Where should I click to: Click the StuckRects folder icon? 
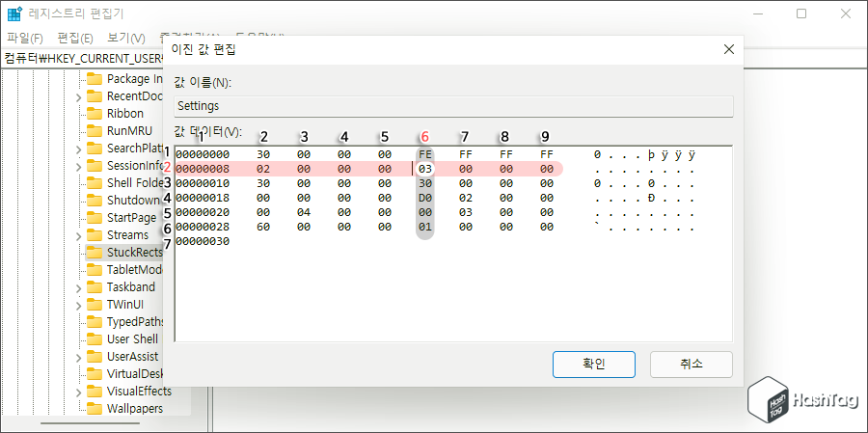coord(95,253)
